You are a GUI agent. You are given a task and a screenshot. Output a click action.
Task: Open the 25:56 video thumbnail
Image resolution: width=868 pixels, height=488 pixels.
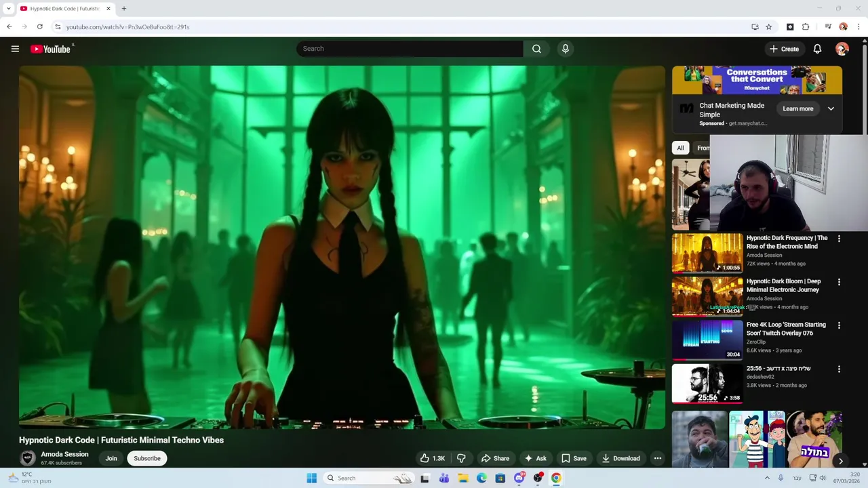point(707,384)
